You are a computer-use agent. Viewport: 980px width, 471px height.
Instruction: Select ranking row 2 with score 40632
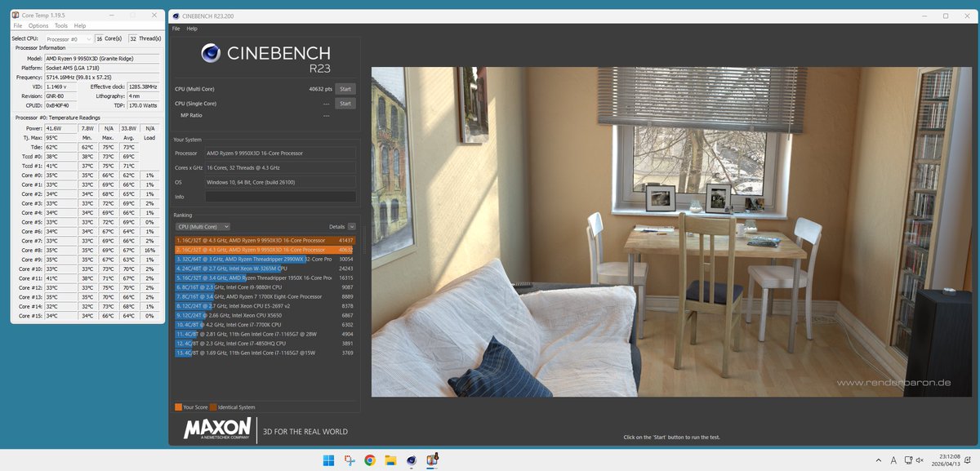click(265, 250)
